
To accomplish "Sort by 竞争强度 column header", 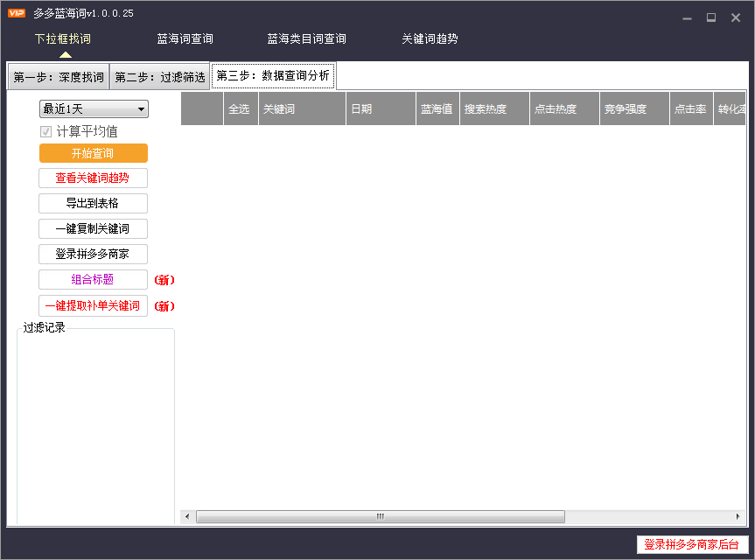I will [x=634, y=108].
